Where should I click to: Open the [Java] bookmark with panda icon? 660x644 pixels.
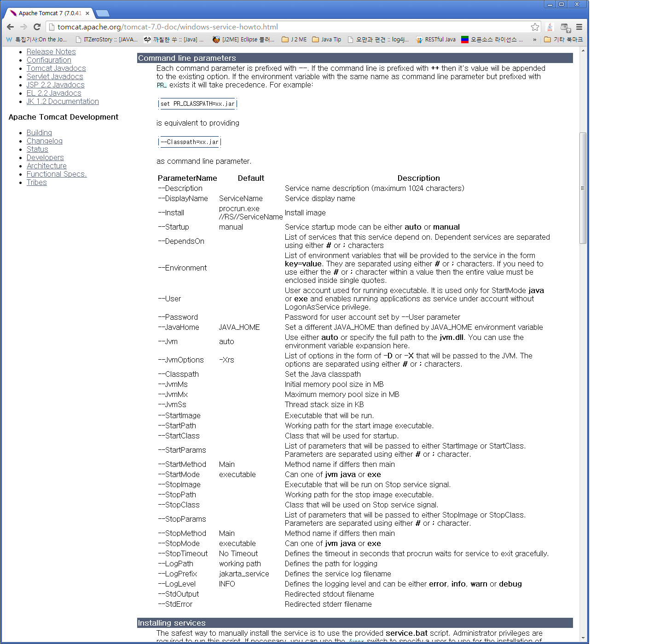coord(174,40)
